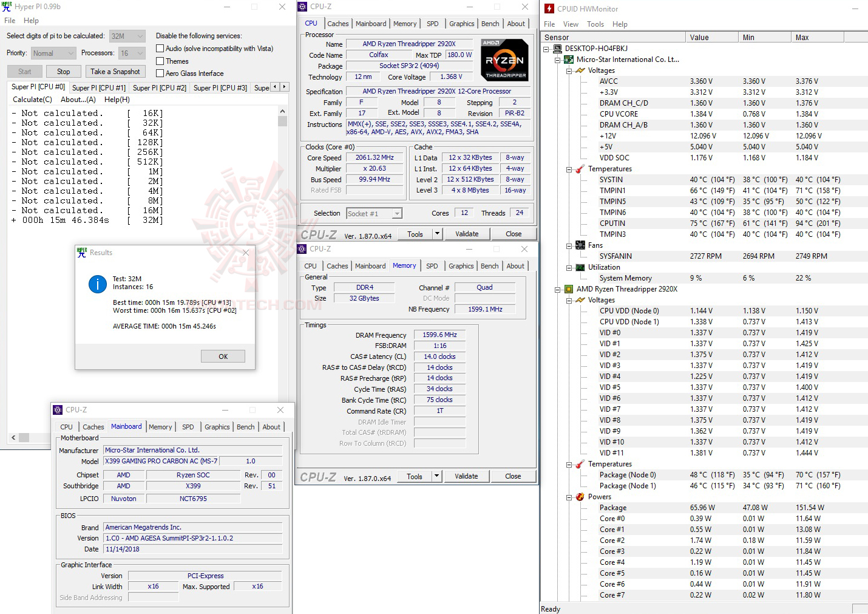Open the digits of pi dropdown showing 32M
868x614 pixels.
[x=141, y=35]
